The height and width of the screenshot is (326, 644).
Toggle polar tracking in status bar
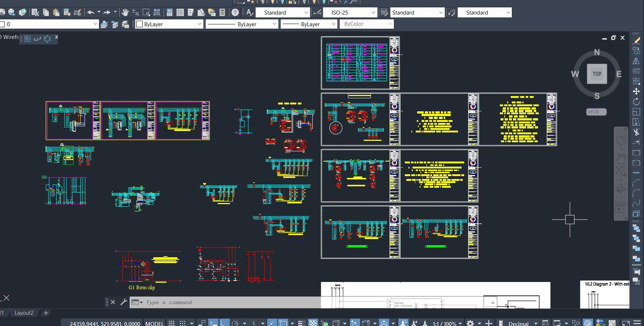click(x=236, y=323)
